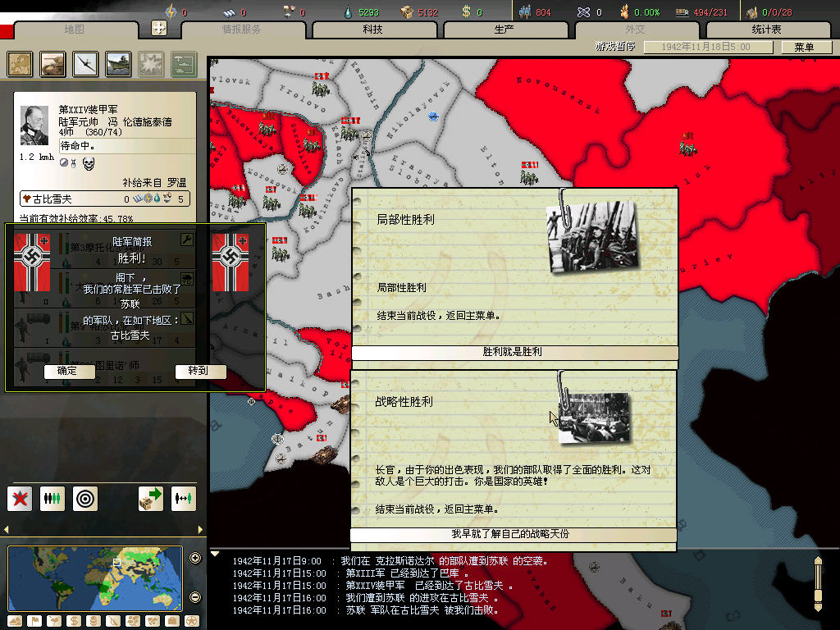Click the transport capacity truck icon

point(682,11)
